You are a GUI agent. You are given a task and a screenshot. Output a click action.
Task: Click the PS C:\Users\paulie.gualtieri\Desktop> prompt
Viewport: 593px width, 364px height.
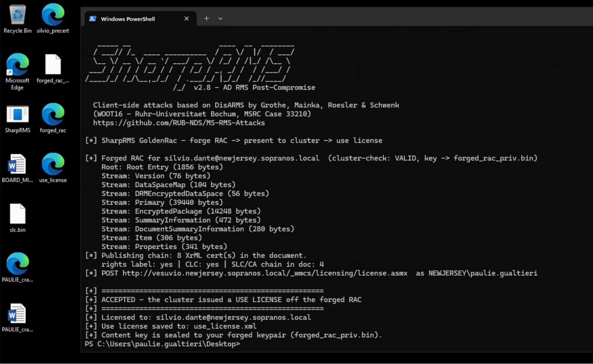tap(162, 344)
